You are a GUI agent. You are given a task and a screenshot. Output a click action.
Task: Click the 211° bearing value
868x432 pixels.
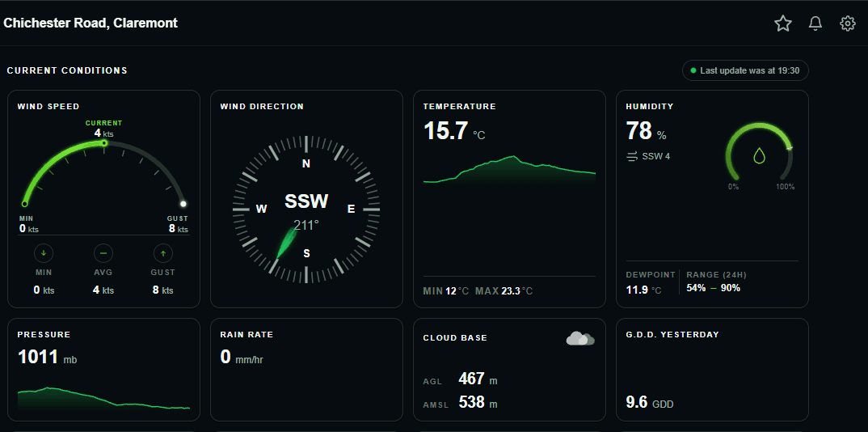coord(306,226)
